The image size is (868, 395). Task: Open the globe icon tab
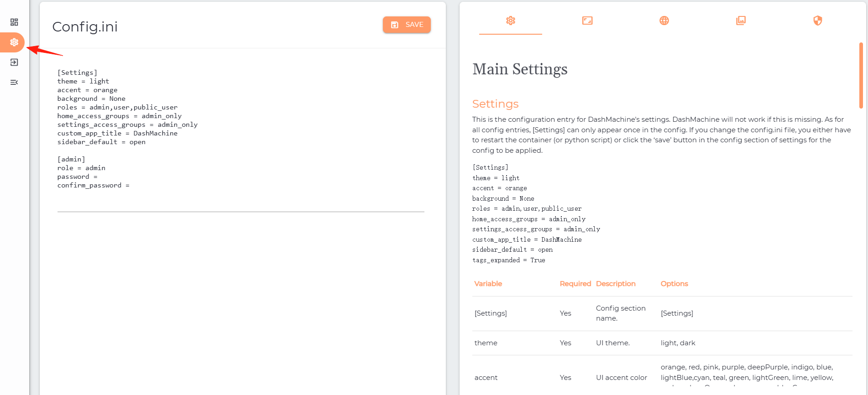coord(664,21)
